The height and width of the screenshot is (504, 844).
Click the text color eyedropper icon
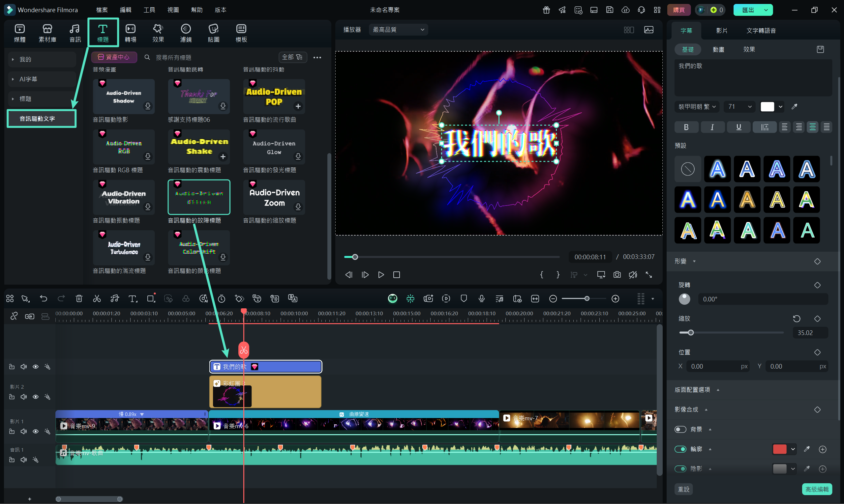click(x=794, y=107)
